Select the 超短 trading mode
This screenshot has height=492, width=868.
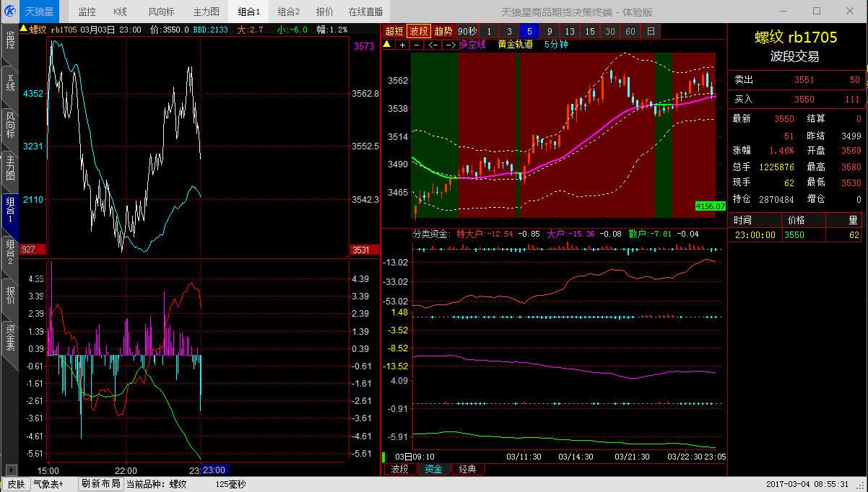point(394,31)
